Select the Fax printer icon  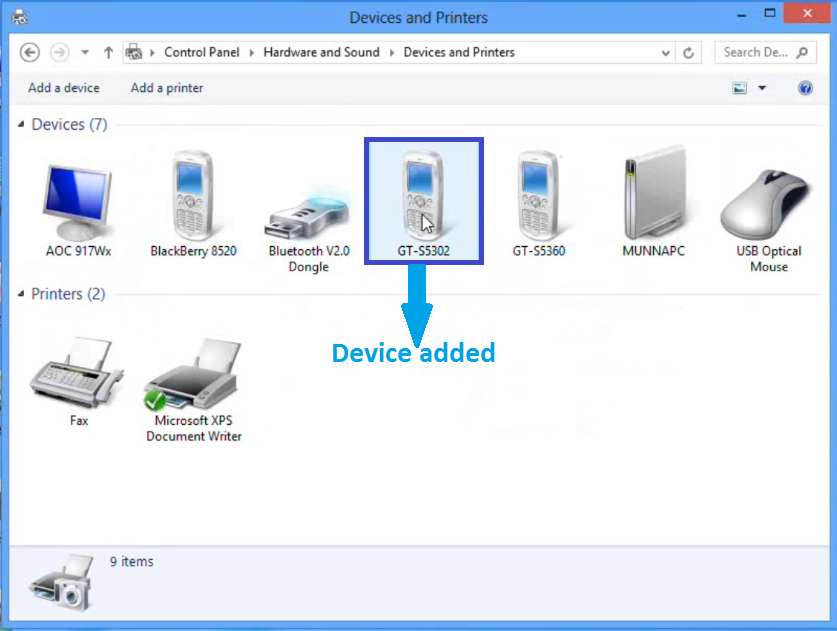(78, 370)
